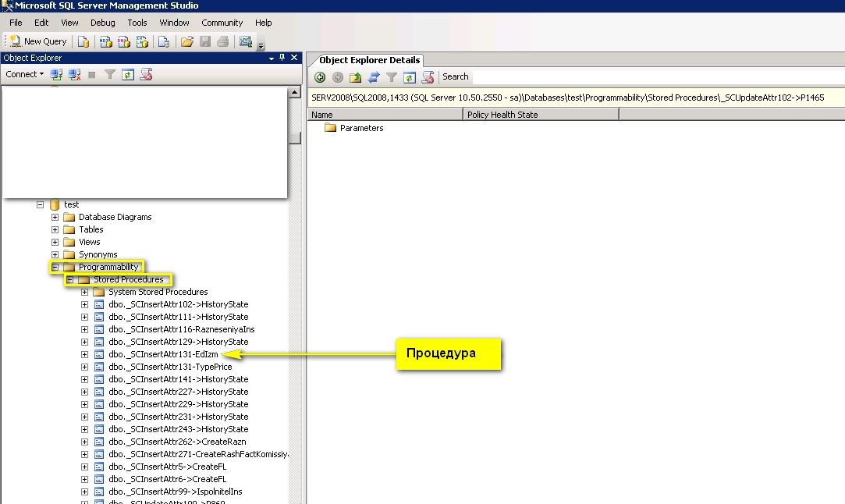The width and height of the screenshot is (845, 504).
Task: Refresh the Object Explorer Details pane
Action: coord(410,77)
